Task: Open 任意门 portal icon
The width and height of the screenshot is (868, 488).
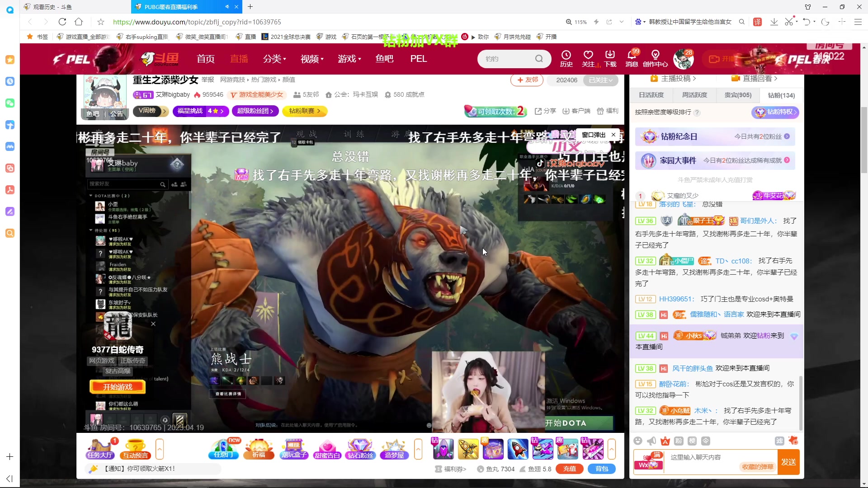Action: pos(224,449)
